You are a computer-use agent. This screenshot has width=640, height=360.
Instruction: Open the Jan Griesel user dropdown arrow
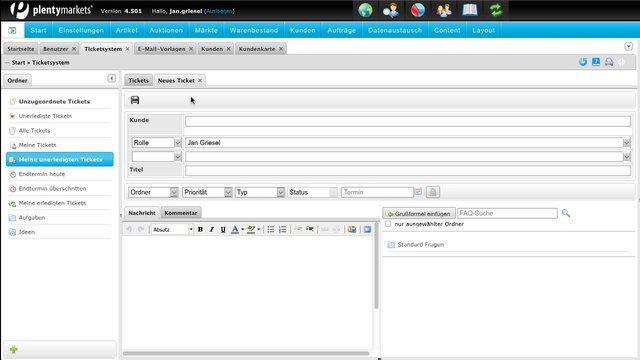pos(627,142)
